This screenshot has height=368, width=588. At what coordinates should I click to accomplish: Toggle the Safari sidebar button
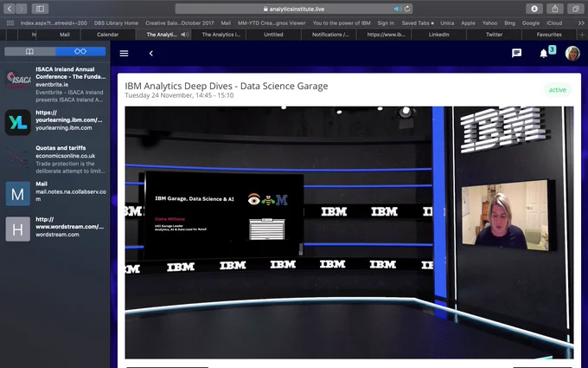tap(40, 9)
